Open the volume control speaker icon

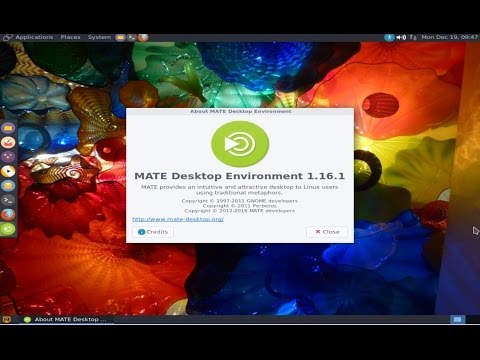[x=401, y=37]
